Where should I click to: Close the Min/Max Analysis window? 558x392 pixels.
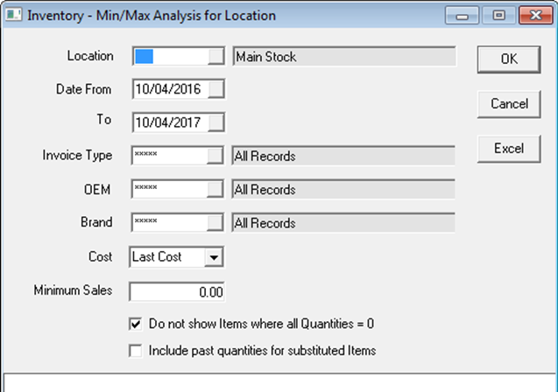(x=536, y=16)
